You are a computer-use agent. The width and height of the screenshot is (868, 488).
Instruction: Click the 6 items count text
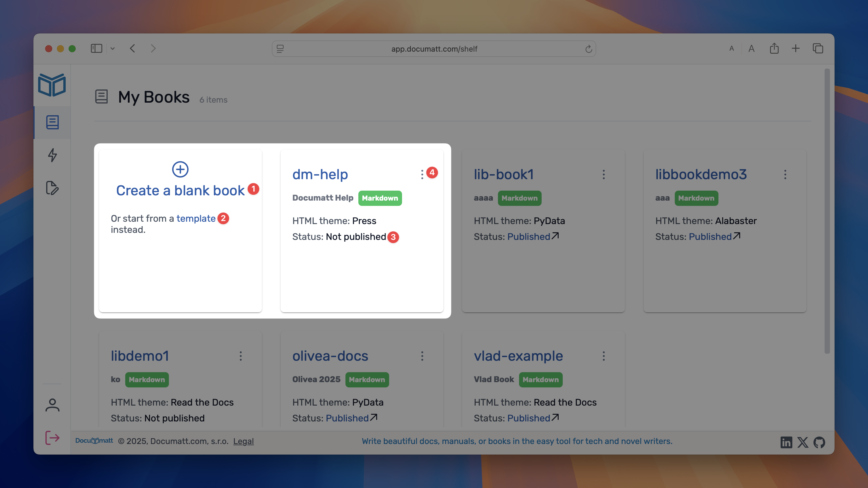pos(213,100)
